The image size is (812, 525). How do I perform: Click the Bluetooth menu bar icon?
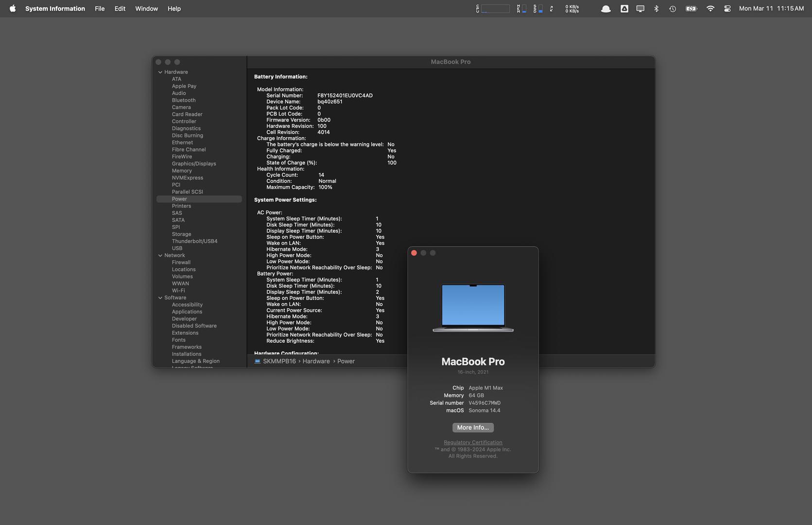point(656,8)
